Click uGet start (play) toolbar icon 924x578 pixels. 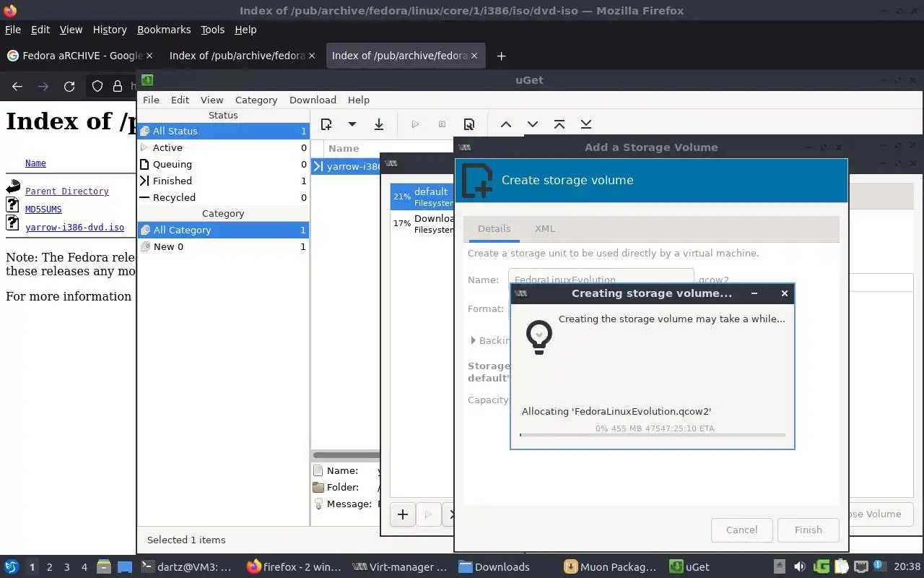point(415,124)
